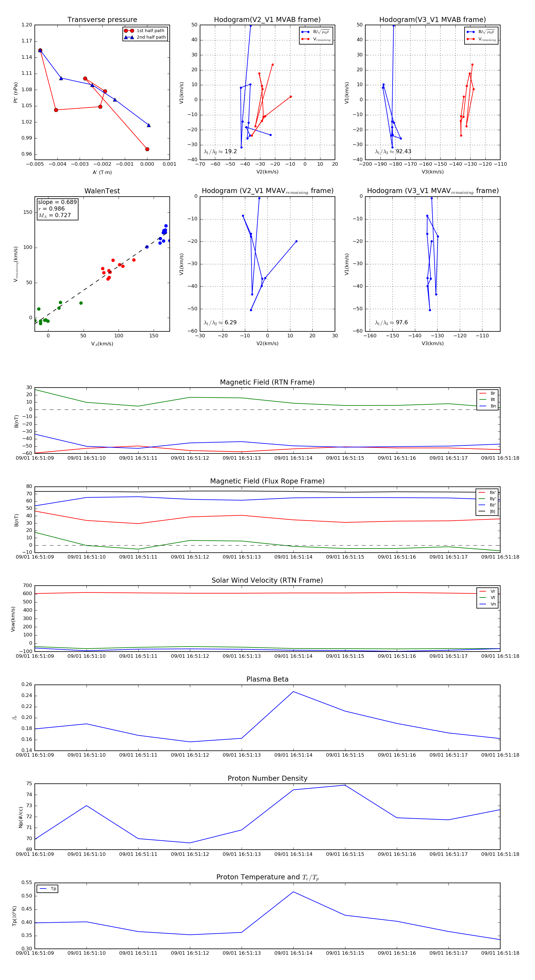Click the V3(km/s) label under V3_V1 MVAB hodogram
Screen dimensions: 535x980
click(432, 172)
